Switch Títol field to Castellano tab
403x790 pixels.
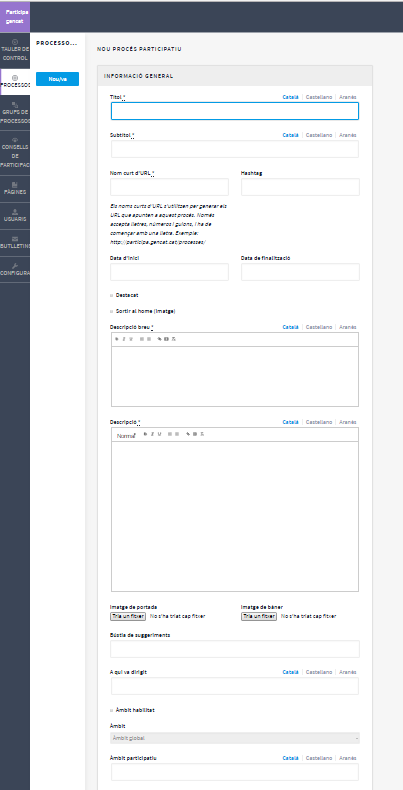tap(319, 97)
